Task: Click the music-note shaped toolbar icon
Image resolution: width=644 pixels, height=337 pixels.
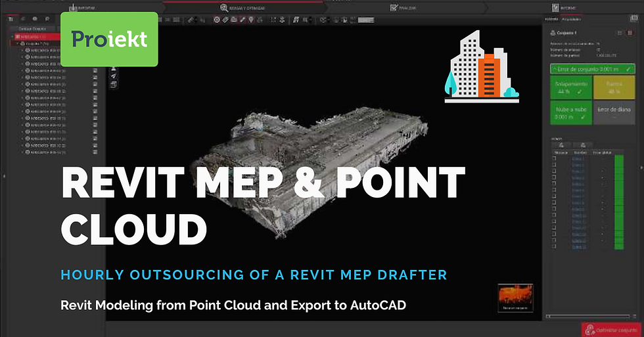Action: [x=296, y=20]
